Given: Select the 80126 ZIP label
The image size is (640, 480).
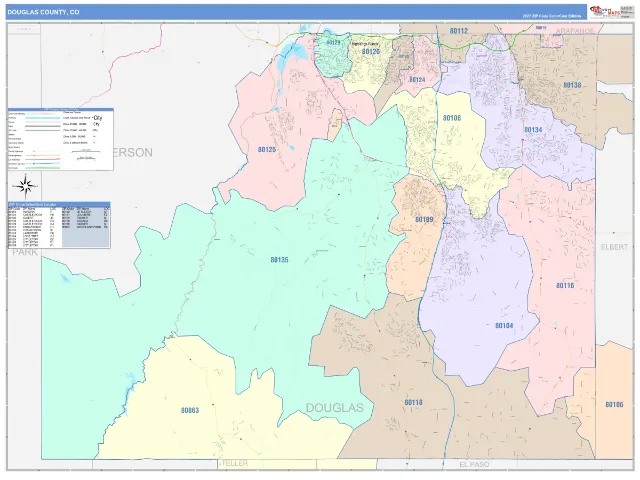Looking at the screenshot, I should 371,52.
